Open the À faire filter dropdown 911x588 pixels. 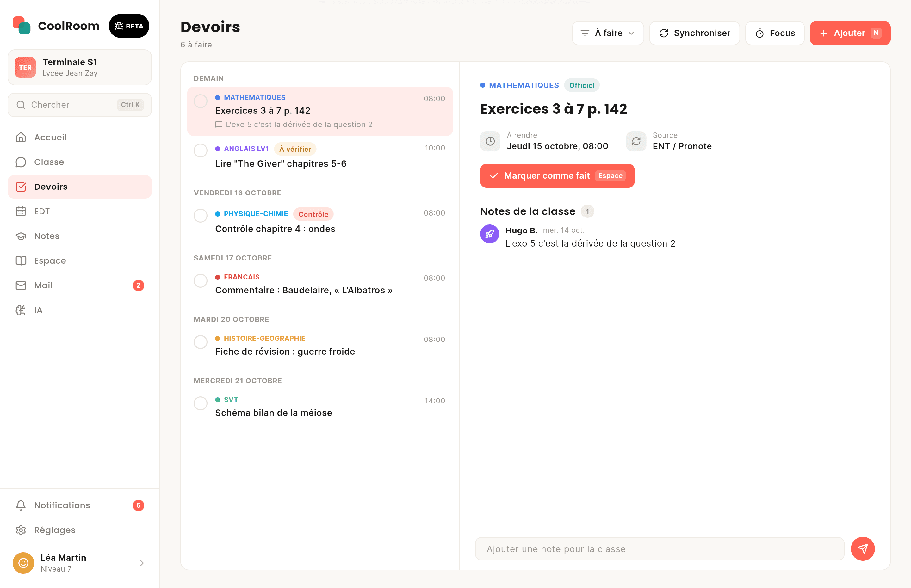608,33
